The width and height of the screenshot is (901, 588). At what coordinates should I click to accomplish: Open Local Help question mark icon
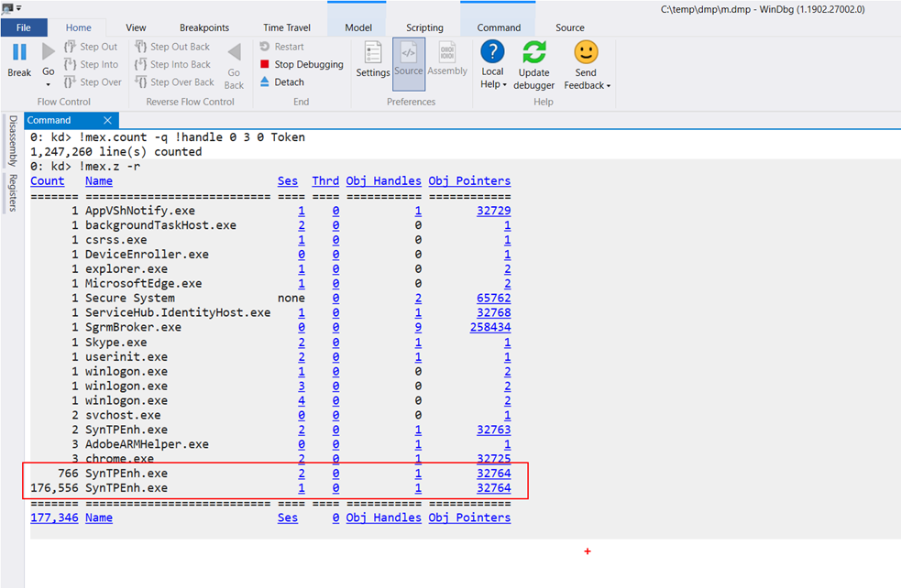click(492, 51)
